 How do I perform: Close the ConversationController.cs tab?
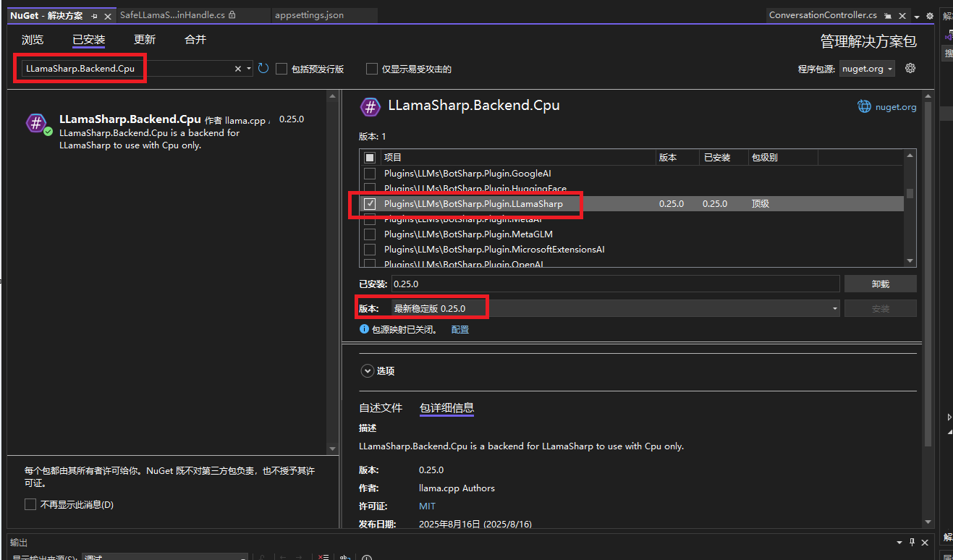(902, 15)
